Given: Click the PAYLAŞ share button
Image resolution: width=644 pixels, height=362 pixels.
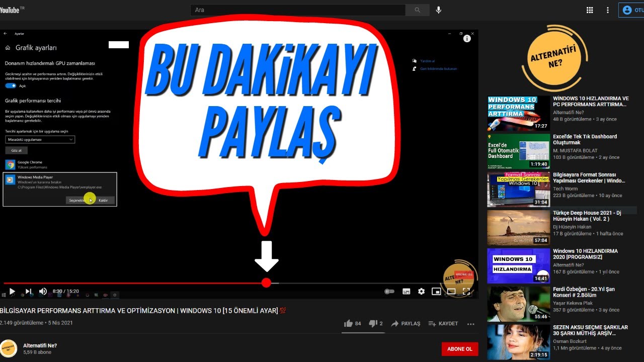Looking at the screenshot, I should (x=406, y=324).
